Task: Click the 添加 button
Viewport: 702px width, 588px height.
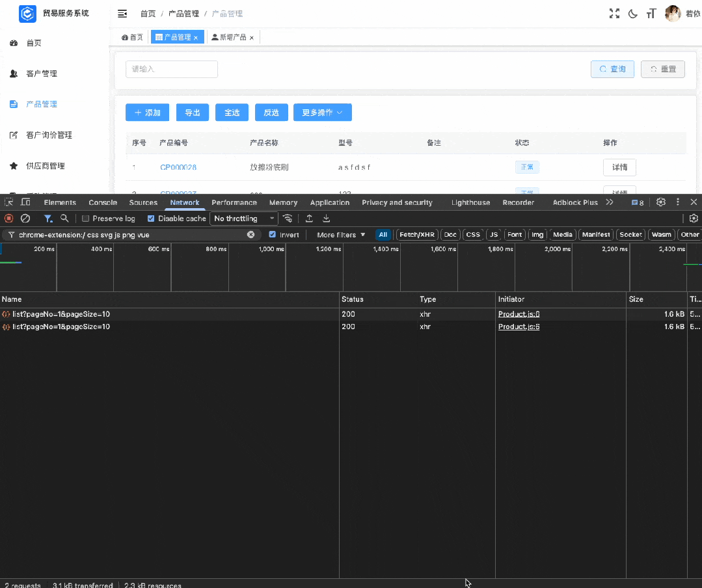Action: [x=147, y=113]
